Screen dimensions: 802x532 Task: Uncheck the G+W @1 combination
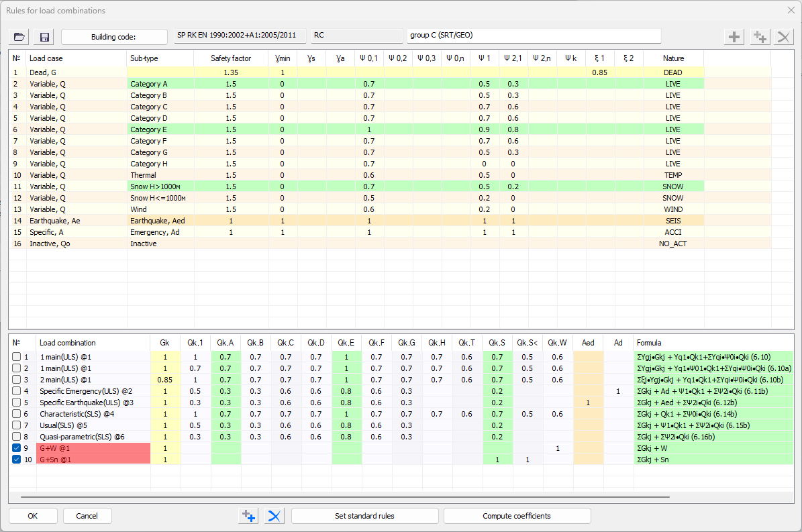click(16, 448)
